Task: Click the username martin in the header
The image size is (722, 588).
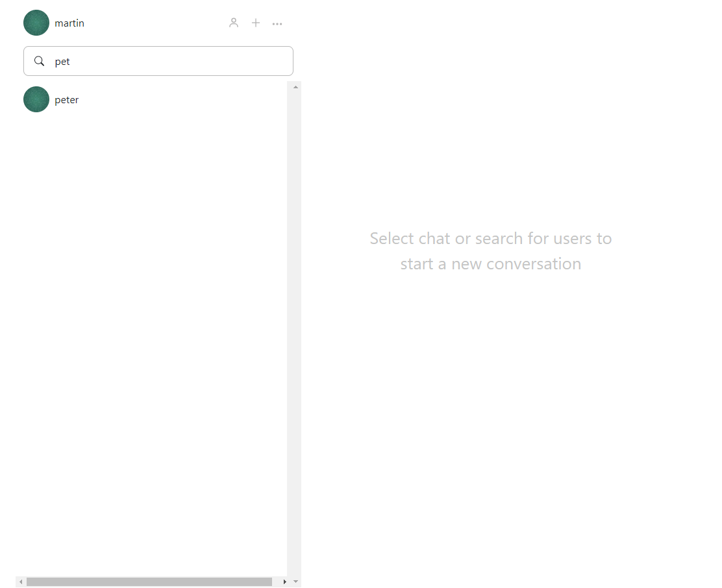Action: tap(69, 23)
